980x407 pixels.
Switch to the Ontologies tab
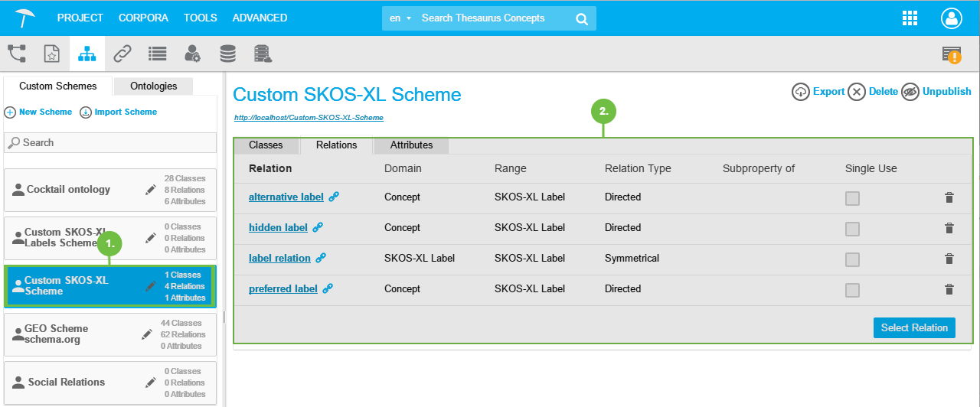[x=153, y=86]
